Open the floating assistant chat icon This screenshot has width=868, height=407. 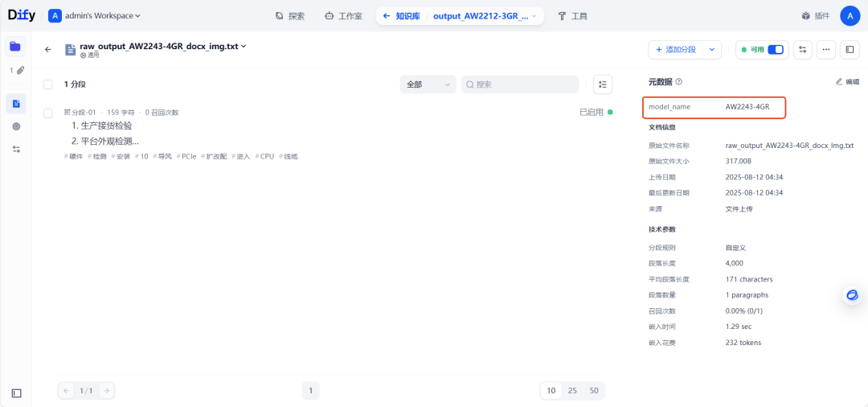click(x=853, y=295)
